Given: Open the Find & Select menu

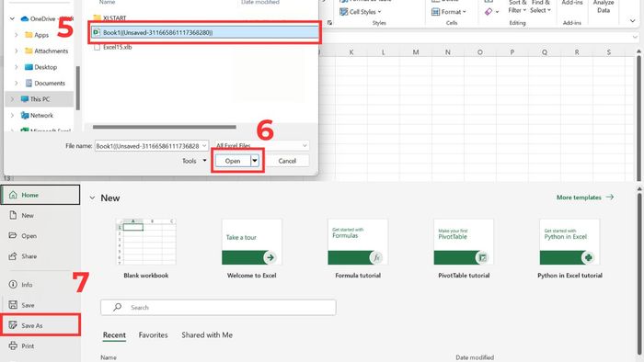Looking at the screenshot, I should click(x=540, y=6).
